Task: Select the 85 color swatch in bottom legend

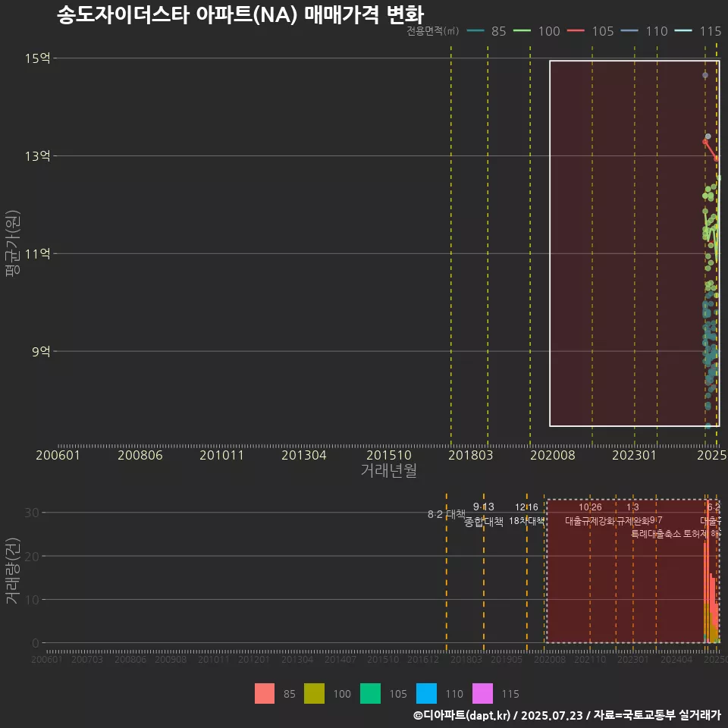Action: click(265, 693)
